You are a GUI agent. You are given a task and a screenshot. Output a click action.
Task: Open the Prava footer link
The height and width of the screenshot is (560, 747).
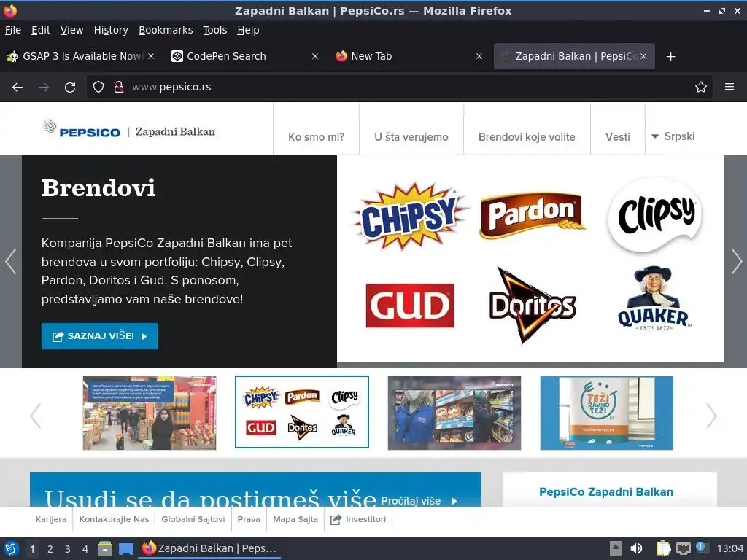249,519
